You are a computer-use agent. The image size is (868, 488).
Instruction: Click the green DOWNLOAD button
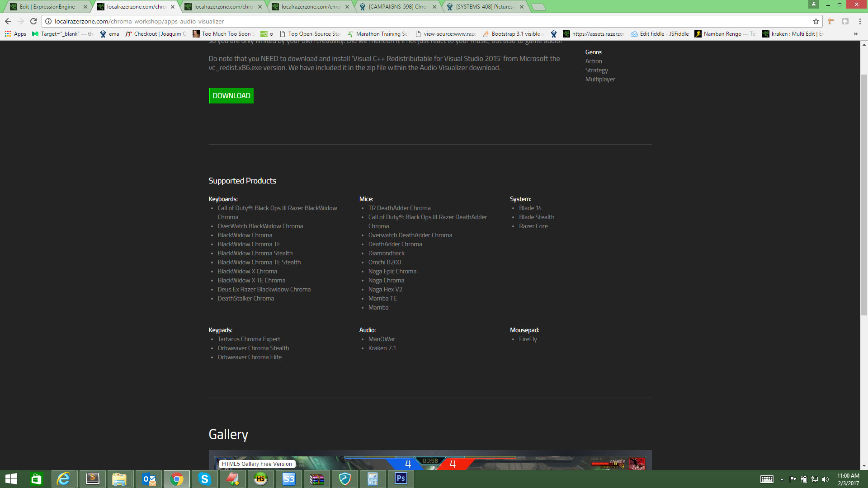[x=231, y=96]
